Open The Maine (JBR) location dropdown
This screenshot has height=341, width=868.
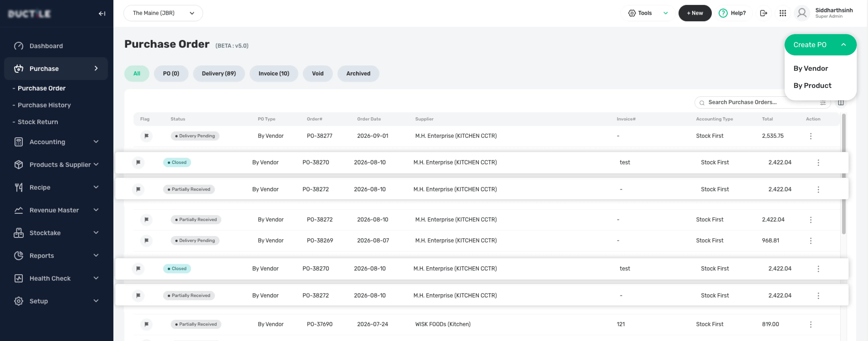(x=163, y=13)
